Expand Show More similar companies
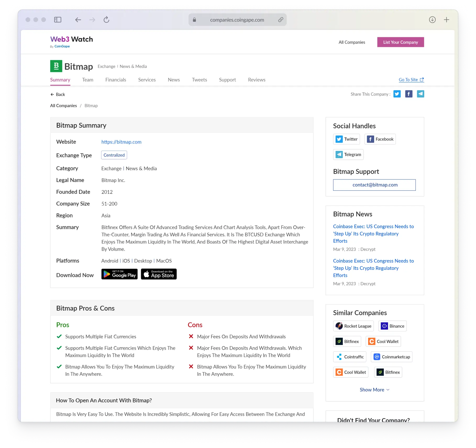This screenshot has height=448, width=476. (x=375, y=390)
